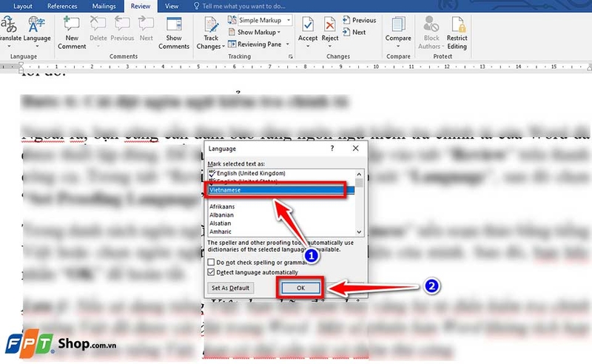592x364 pixels.
Task: Expand the Track Changes dropdown arrow
Action: tap(223, 47)
